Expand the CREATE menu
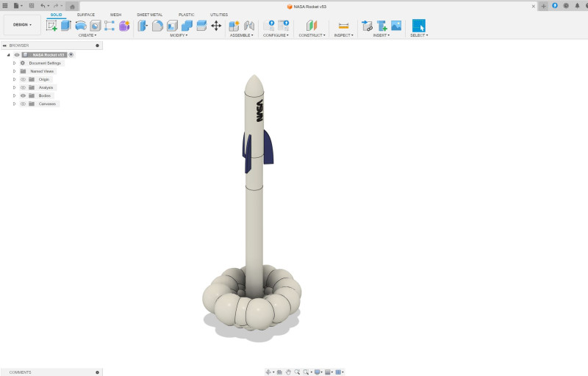This screenshot has height=376, width=588. click(x=87, y=35)
